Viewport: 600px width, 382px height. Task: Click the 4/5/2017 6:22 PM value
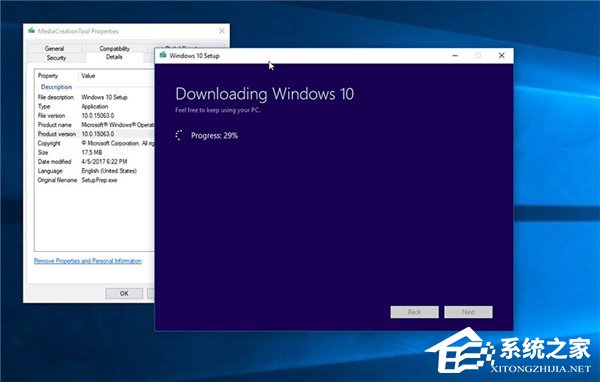click(x=104, y=162)
